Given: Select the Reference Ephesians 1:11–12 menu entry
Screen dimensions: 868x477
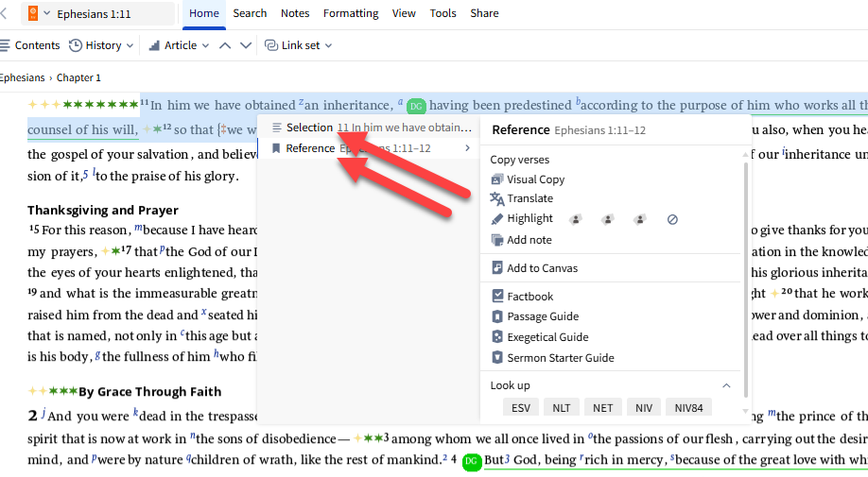Looking at the screenshot, I should [x=368, y=148].
